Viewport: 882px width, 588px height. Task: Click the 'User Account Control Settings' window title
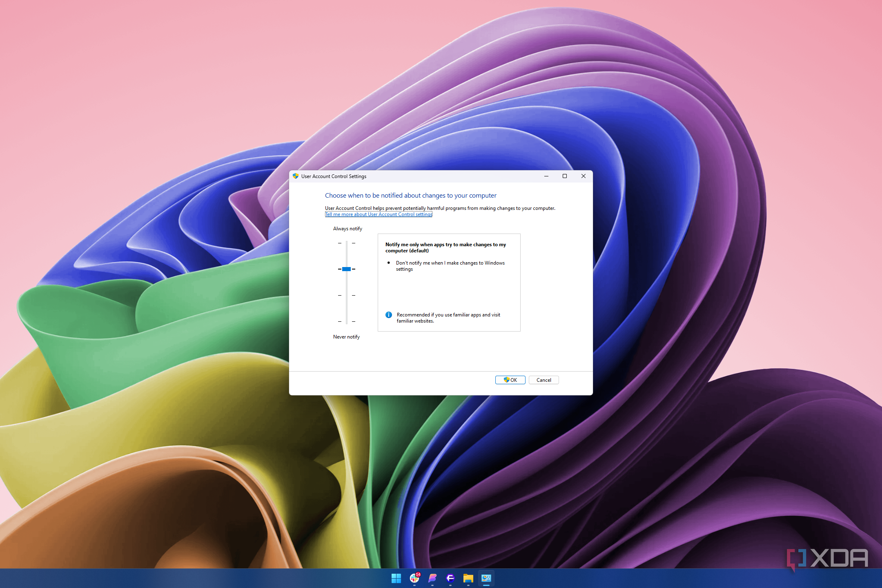click(x=334, y=176)
